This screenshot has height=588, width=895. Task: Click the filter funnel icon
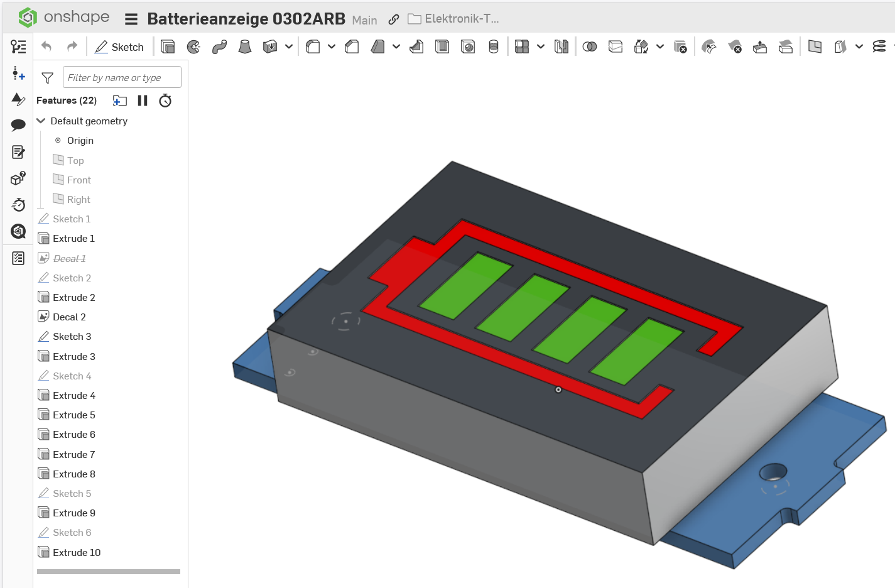click(x=47, y=78)
